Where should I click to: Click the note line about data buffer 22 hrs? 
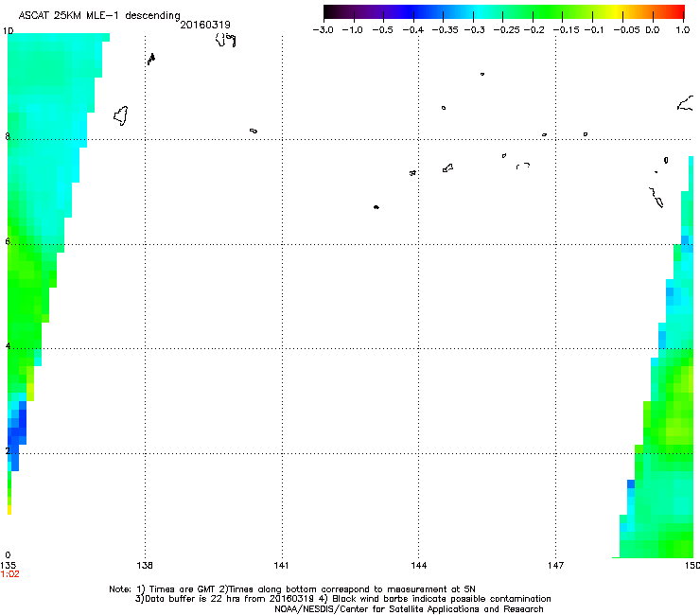pos(342,599)
